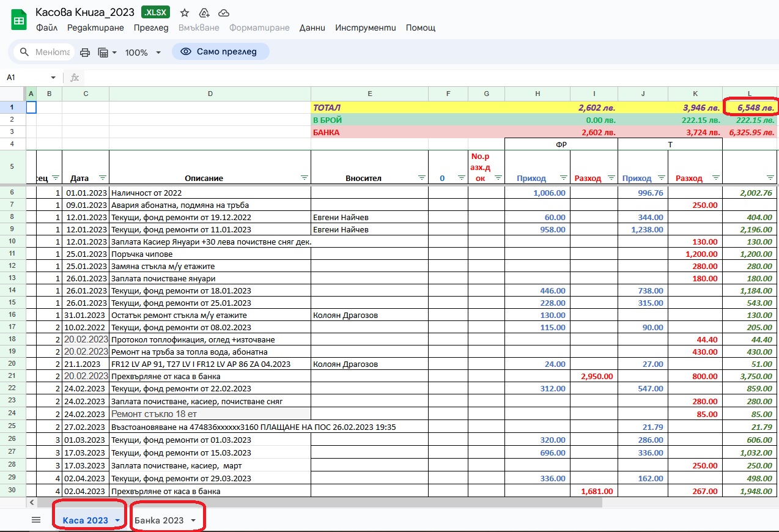The image size is (779, 532).
Task: Click the Само преглед view-only button
Action: 220,52
